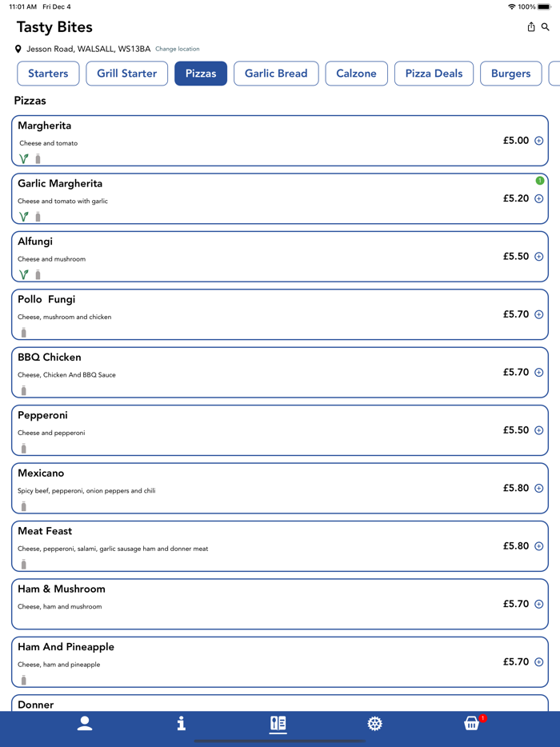Tap the map pin location icon
Screen dimensions: 560x747
18,49
